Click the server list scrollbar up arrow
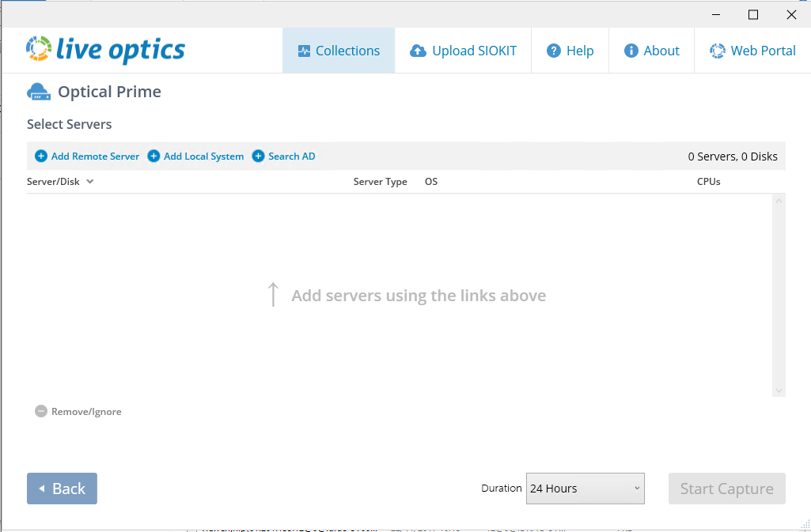The height and width of the screenshot is (532, 811). tap(779, 201)
